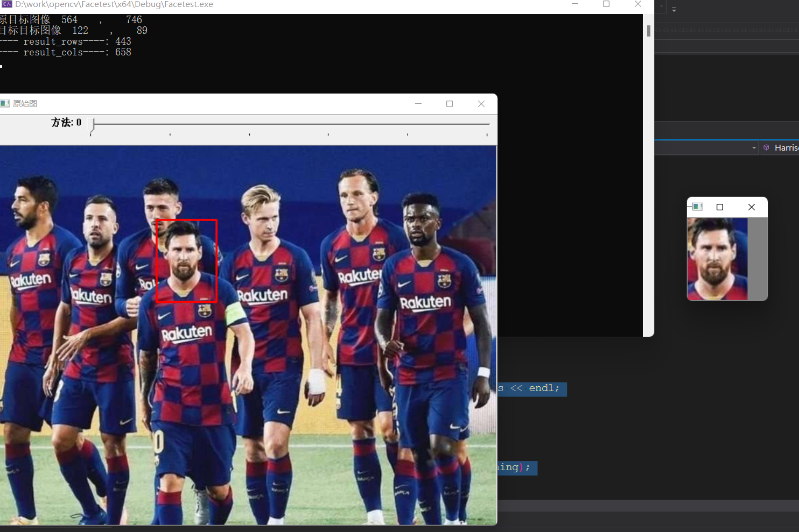The image size is (799, 532).
Task: Click the 原始图 window title bar
Action: pos(215,103)
